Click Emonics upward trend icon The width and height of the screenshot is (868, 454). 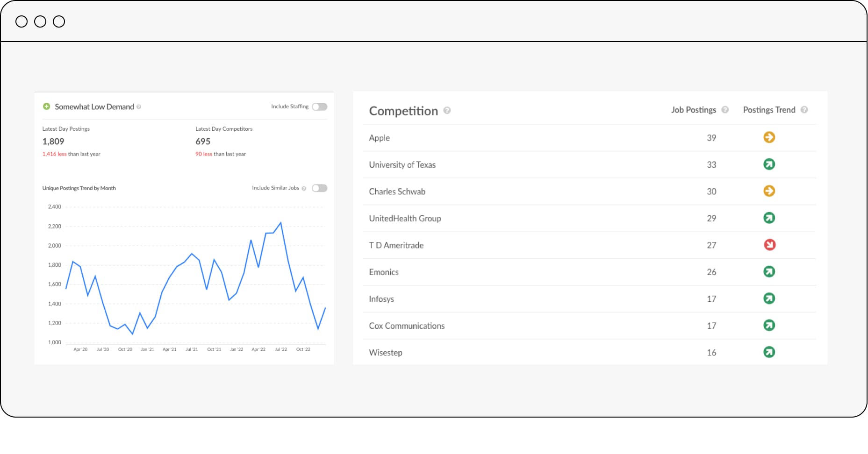[x=769, y=272]
